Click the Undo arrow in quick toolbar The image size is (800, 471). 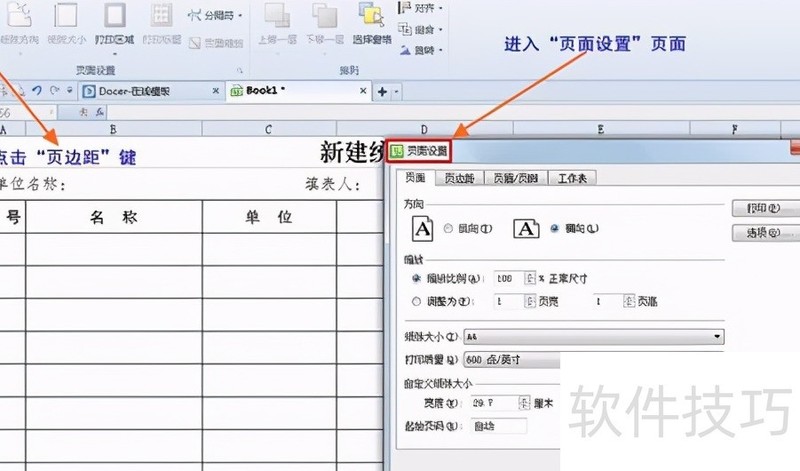[x=37, y=91]
